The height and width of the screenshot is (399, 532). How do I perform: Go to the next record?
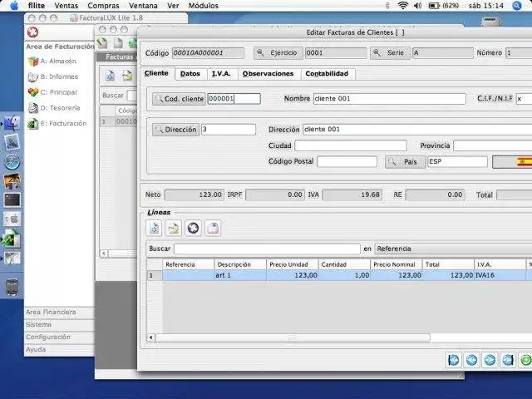[490, 360]
